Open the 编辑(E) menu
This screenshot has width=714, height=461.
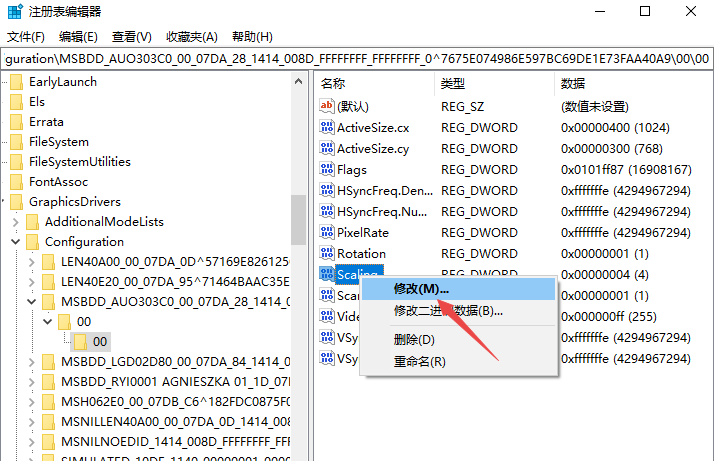point(79,36)
